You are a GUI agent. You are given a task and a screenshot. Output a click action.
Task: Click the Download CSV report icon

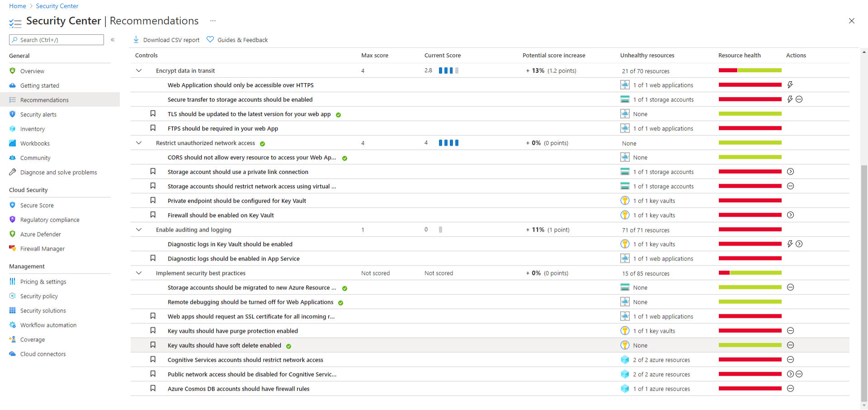click(136, 40)
